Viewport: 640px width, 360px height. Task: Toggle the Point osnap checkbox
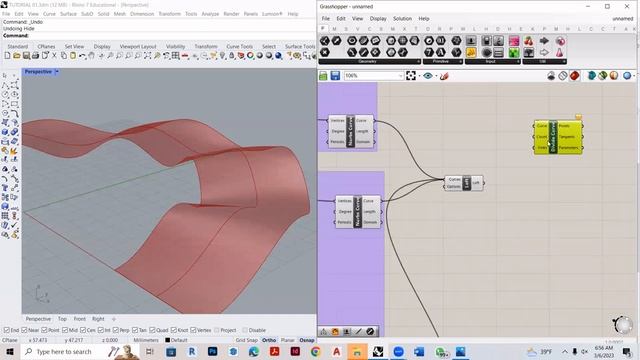pos(44,330)
